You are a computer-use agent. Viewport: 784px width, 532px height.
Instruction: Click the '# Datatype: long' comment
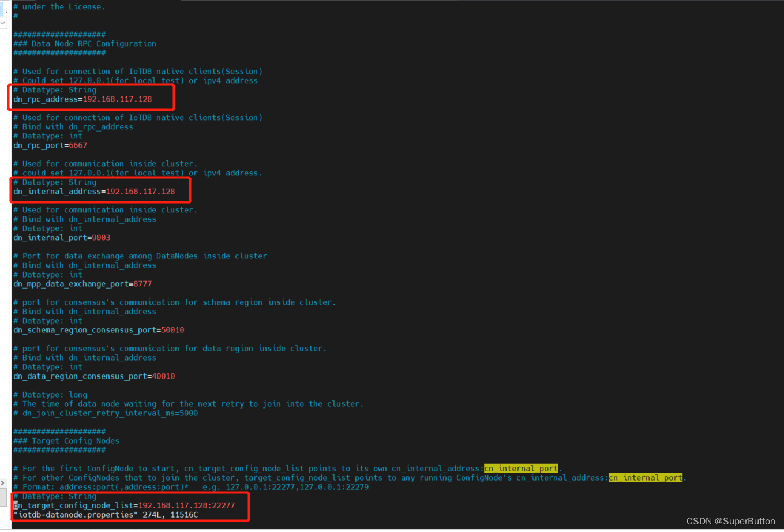pyautogui.click(x=50, y=395)
